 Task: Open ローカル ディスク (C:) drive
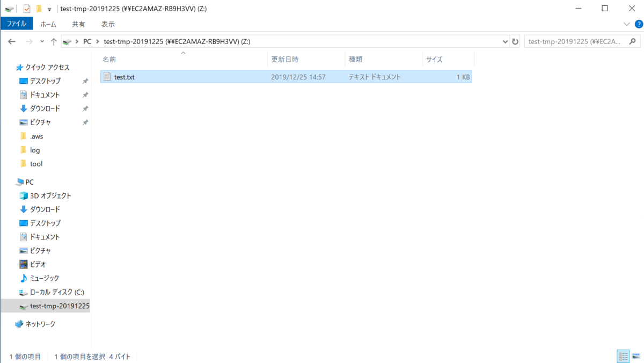click(57, 292)
